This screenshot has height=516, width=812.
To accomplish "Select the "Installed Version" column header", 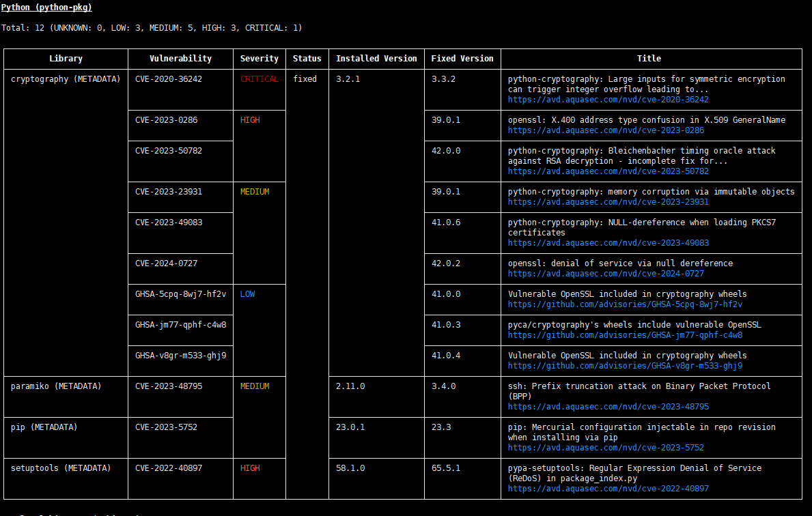I will coord(376,59).
